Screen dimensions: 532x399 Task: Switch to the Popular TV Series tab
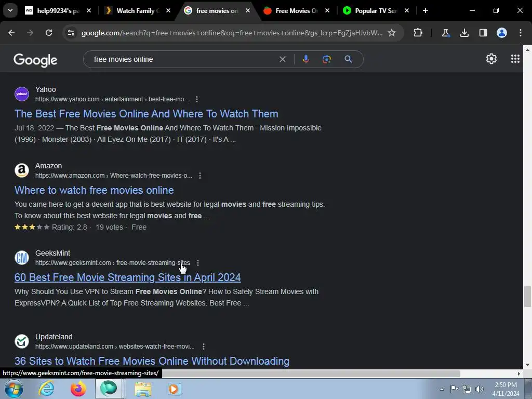point(376,10)
